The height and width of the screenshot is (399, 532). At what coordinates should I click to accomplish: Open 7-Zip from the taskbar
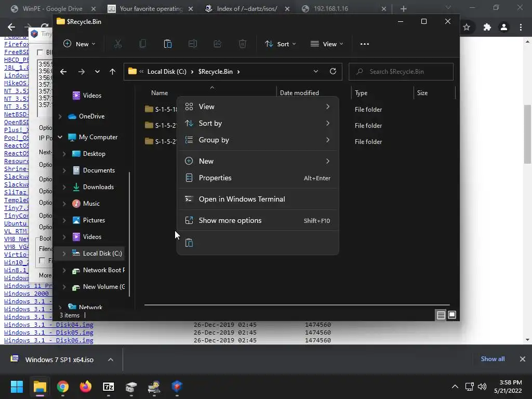pos(108,387)
